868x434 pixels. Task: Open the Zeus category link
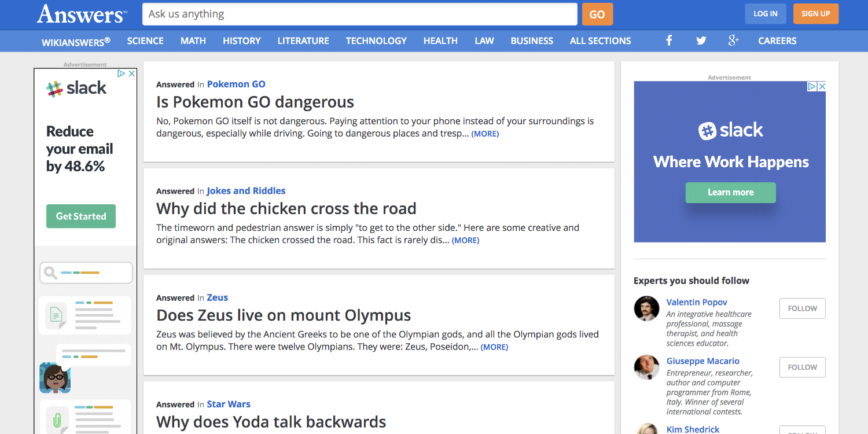(x=218, y=297)
